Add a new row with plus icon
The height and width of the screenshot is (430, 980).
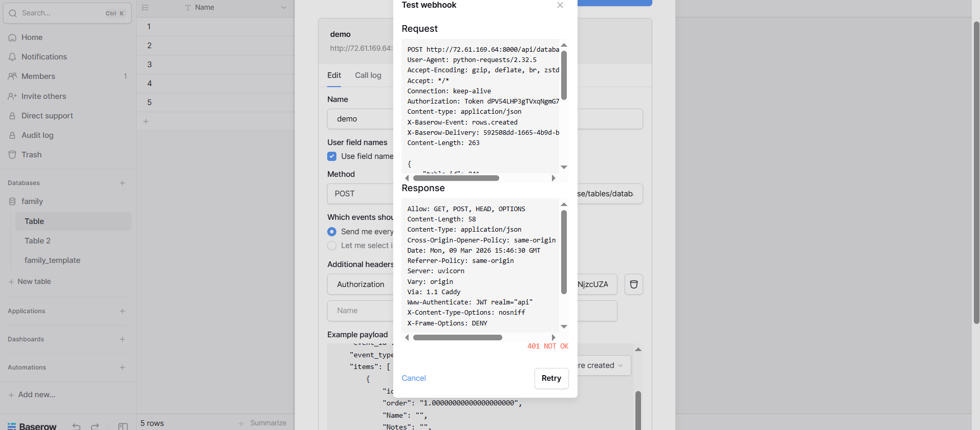[x=146, y=121]
